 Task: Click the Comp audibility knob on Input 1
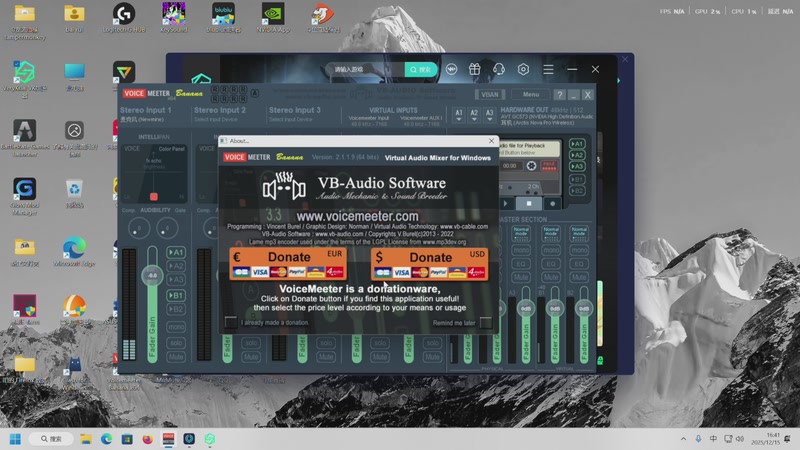(139, 228)
